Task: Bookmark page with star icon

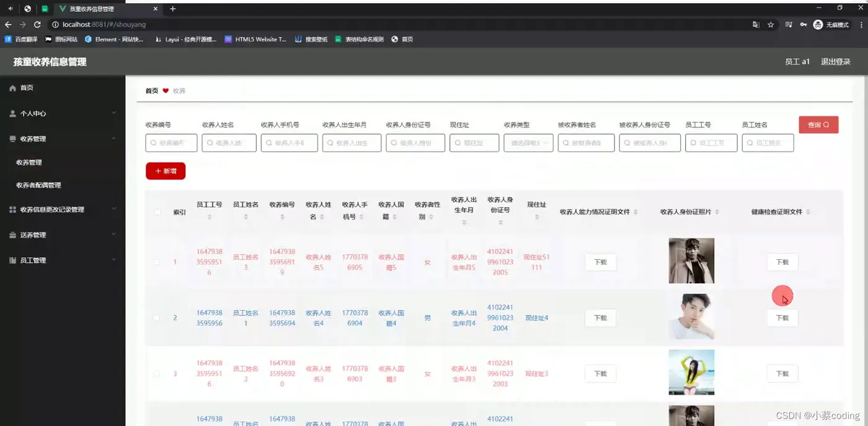Action: coord(771,25)
